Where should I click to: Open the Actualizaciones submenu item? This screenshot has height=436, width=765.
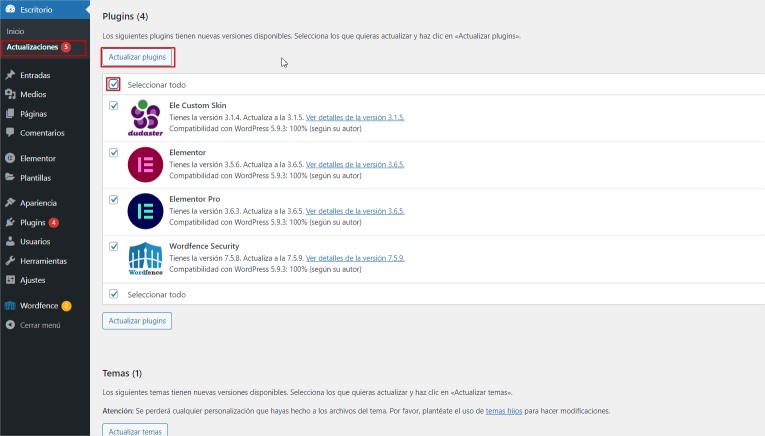click(32, 47)
